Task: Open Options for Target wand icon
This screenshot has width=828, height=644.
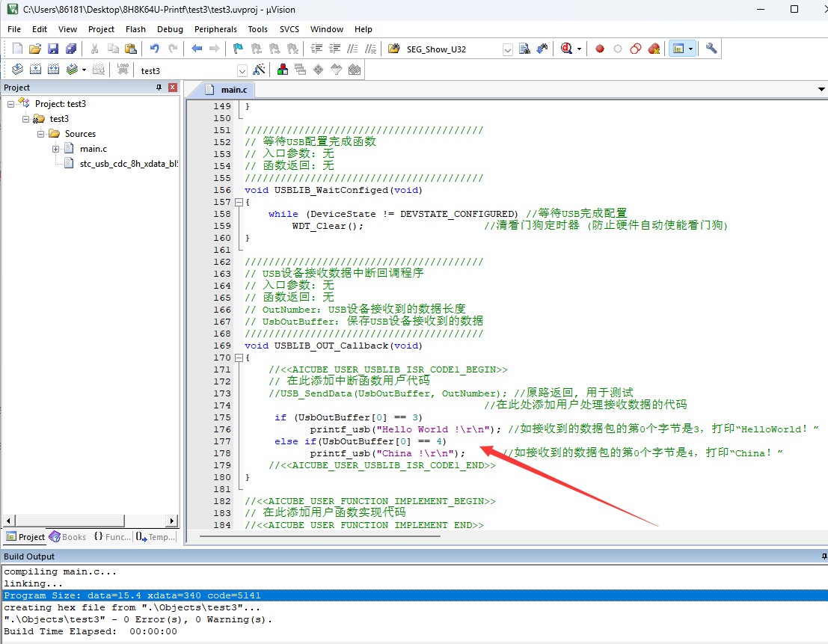Action: [260, 69]
